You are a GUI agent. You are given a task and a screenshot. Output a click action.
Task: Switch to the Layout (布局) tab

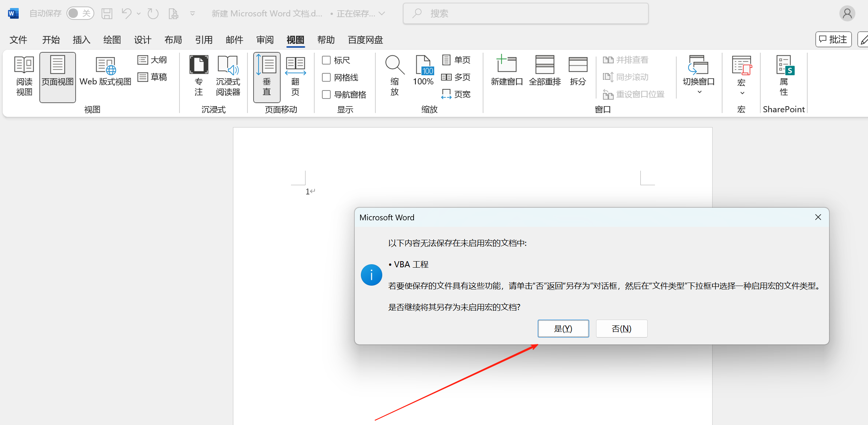coord(173,40)
